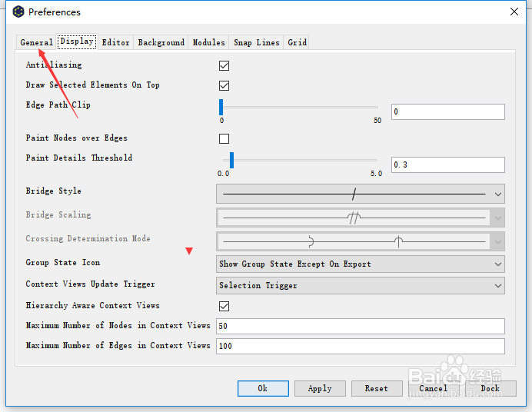Click the Reset button
The height and width of the screenshot is (412, 532).
coord(377,388)
